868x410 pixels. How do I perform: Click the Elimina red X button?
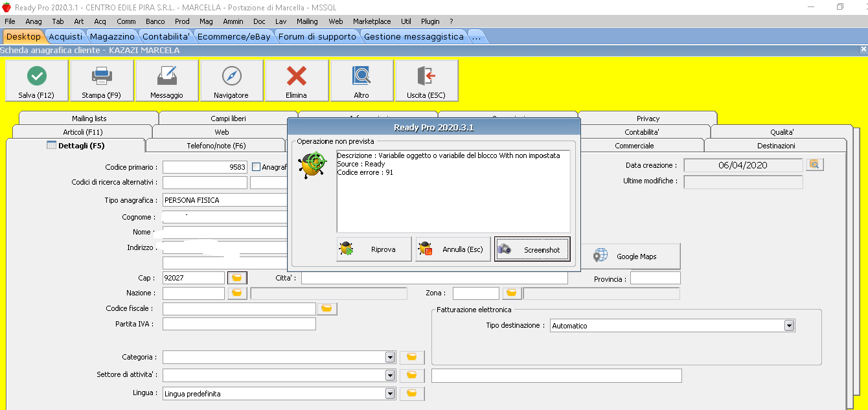coord(297,81)
